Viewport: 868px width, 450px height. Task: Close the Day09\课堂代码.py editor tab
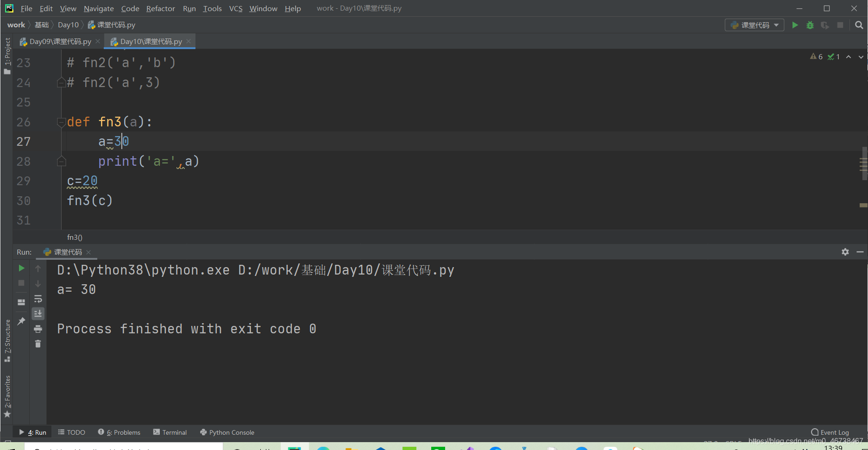pos(98,41)
